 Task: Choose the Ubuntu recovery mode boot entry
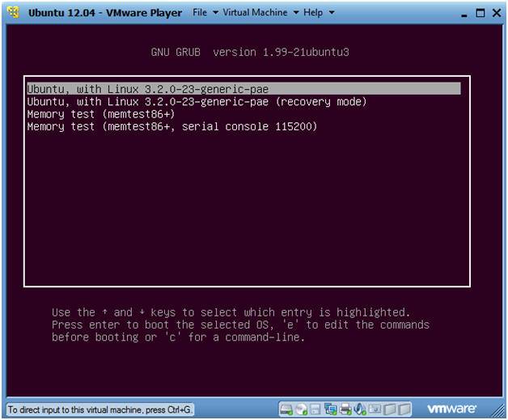[x=197, y=101]
